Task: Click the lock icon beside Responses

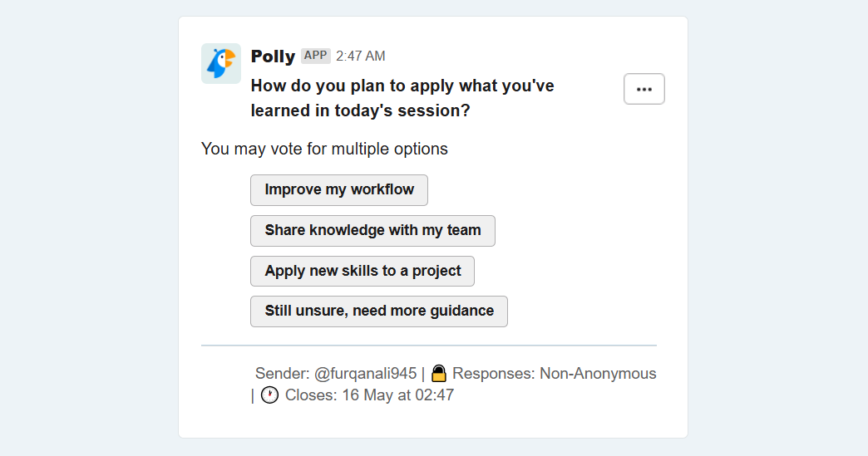Action: (x=439, y=374)
